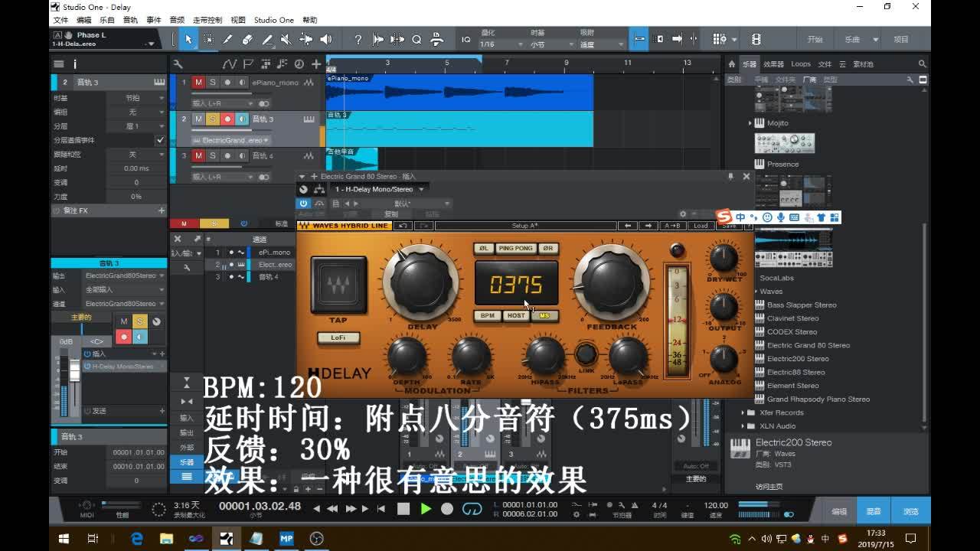Open plugin window gear settings
The image size is (980, 551).
pos(683,214)
